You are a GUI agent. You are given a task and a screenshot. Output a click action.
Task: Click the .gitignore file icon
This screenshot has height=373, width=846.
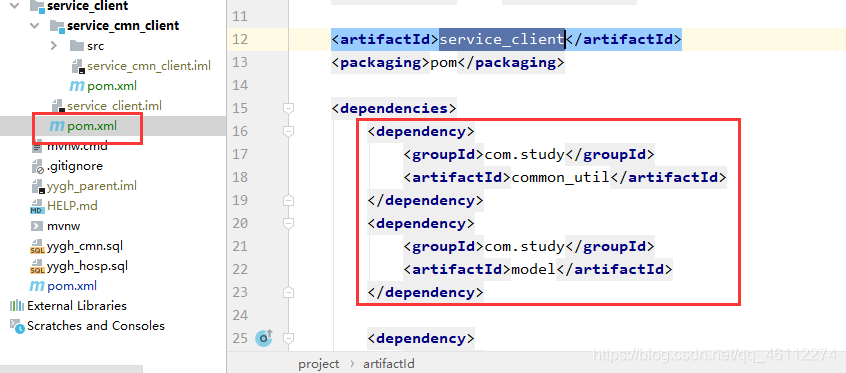click(37, 166)
